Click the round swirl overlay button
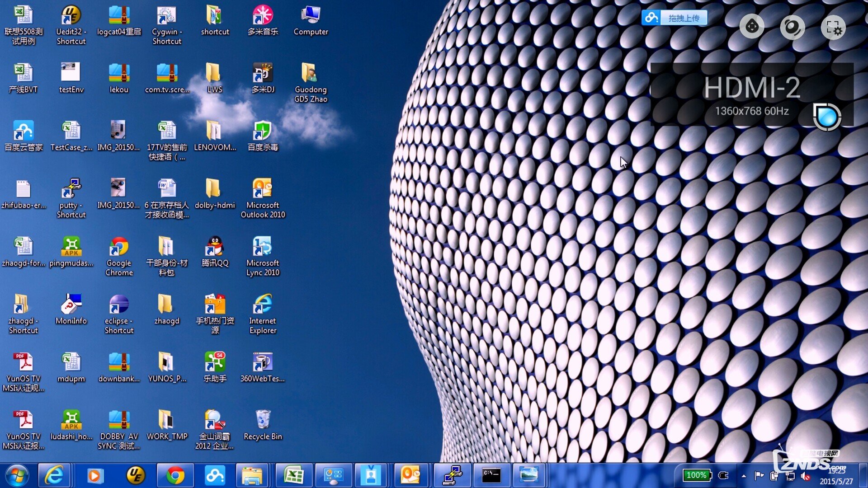Image resolution: width=868 pixels, height=488 pixels. (792, 27)
